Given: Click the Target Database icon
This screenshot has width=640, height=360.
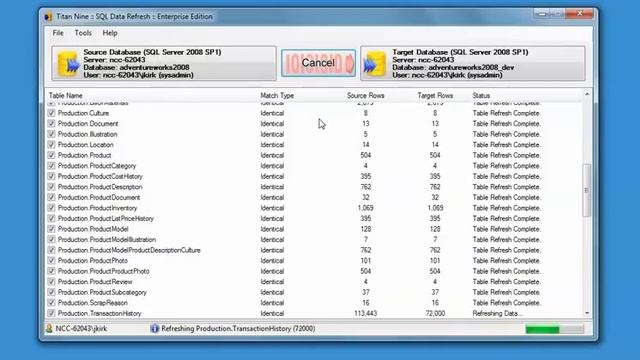Looking at the screenshot, I should tap(375, 64).
